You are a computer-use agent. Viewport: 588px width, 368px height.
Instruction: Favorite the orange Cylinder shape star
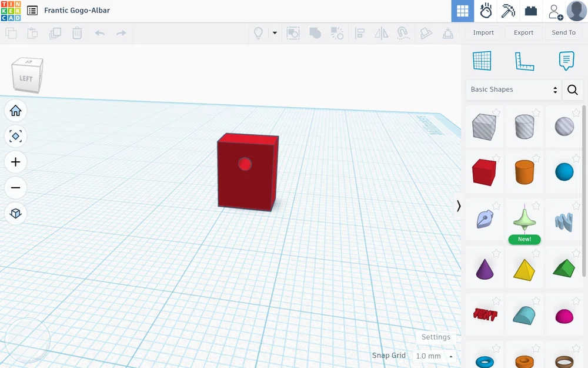(x=536, y=158)
